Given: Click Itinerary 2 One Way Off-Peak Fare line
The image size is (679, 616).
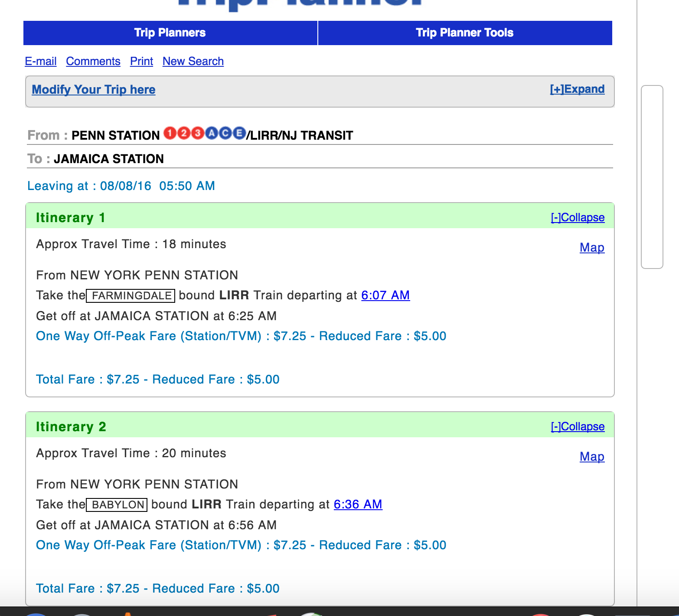Looking at the screenshot, I should pyautogui.click(x=241, y=545).
